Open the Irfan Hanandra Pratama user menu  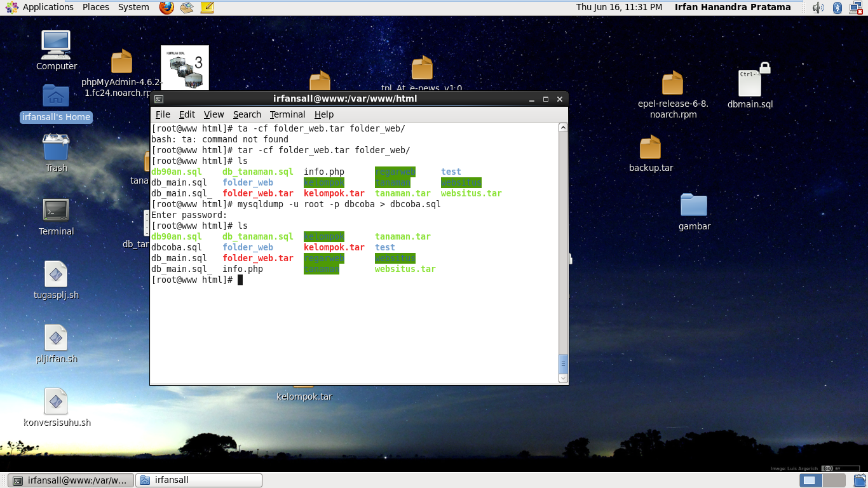(x=733, y=7)
